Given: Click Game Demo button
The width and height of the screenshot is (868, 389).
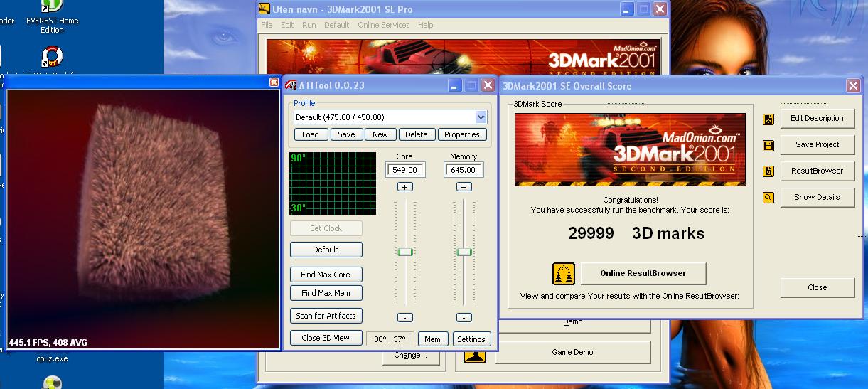Looking at the screenshot, I should (573, 353).
